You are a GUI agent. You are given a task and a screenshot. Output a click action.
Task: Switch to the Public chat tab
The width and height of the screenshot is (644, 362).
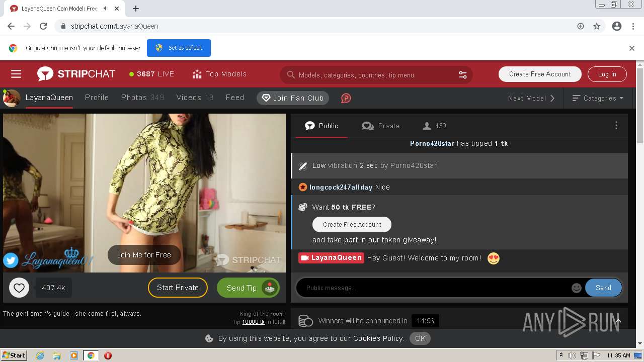click(321, 126)
